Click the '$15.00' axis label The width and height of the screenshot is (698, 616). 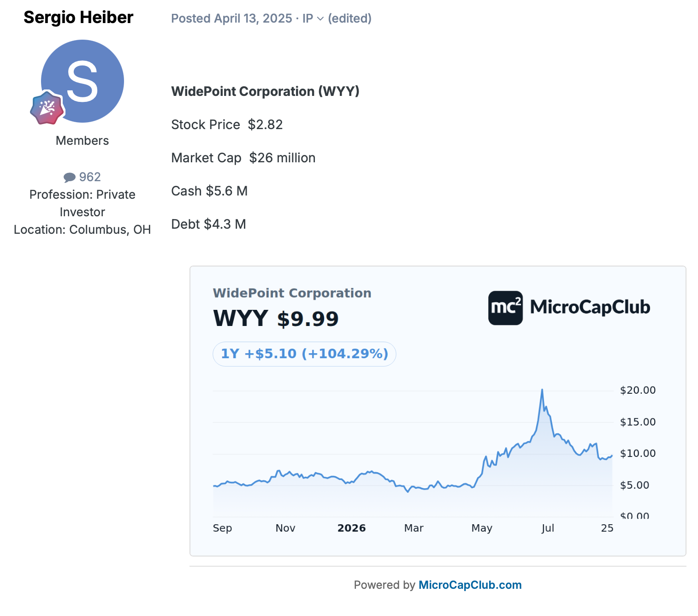(638, 422)
